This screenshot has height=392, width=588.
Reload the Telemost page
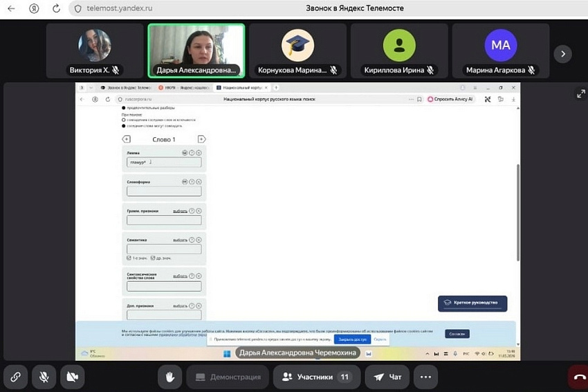coord(55,8)
